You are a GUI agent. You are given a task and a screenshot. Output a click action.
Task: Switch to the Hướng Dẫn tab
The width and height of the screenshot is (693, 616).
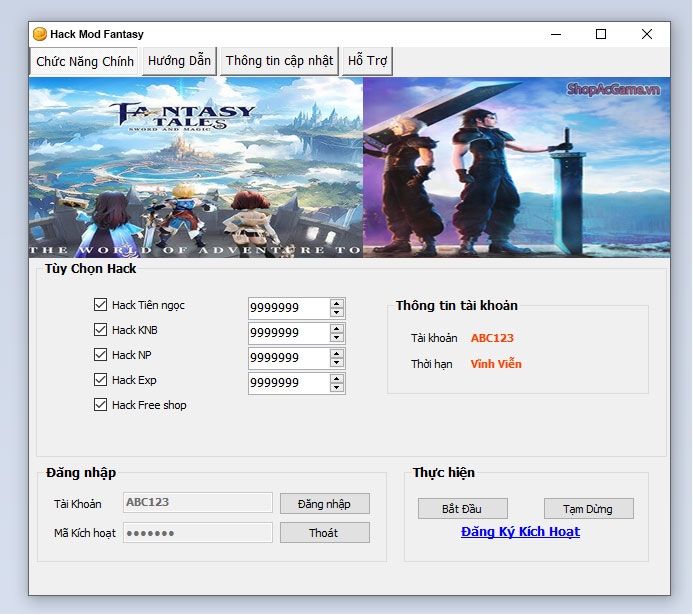[179, 61]
